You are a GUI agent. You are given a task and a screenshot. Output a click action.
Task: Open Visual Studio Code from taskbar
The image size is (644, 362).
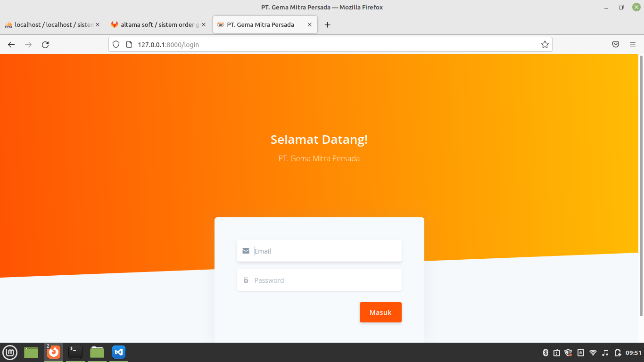[119, 352]
